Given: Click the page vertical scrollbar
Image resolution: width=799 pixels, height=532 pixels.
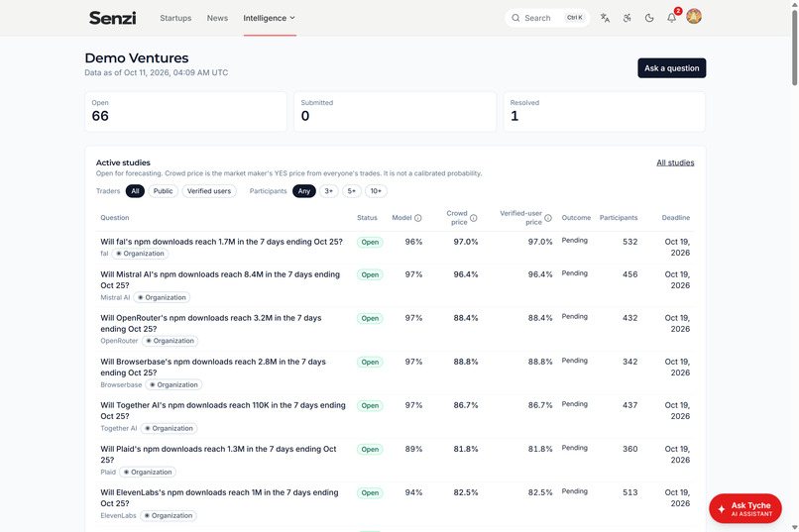Looking at the screenshot, I should coord(794,47).
